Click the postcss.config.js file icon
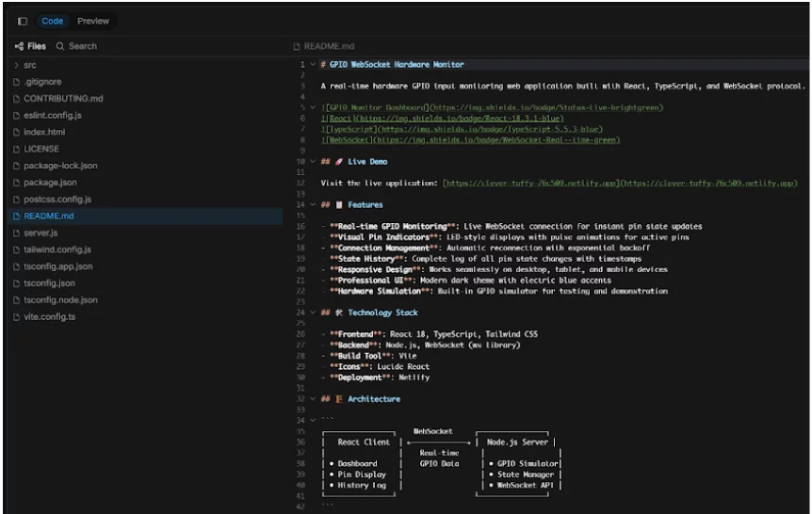 [16, 200]
